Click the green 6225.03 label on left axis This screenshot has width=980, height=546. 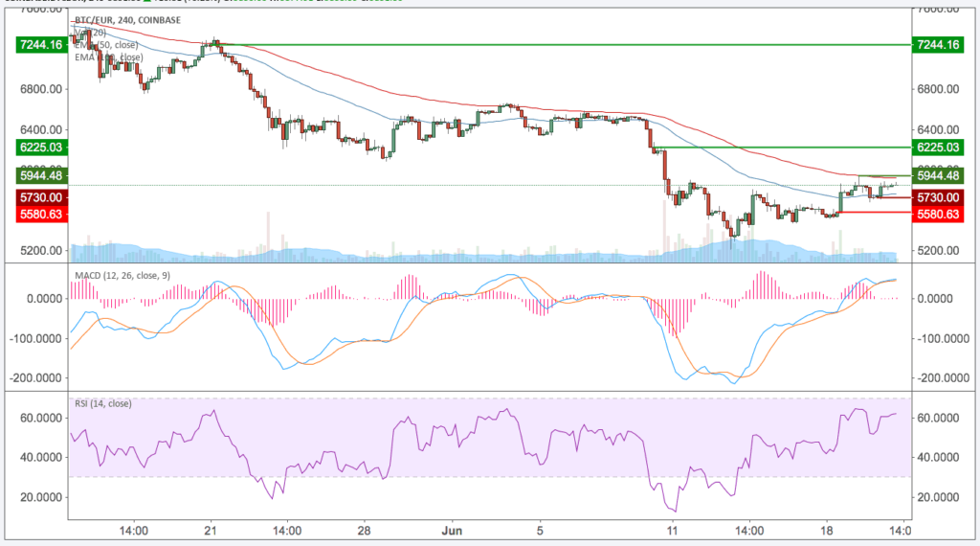[39, 148]
